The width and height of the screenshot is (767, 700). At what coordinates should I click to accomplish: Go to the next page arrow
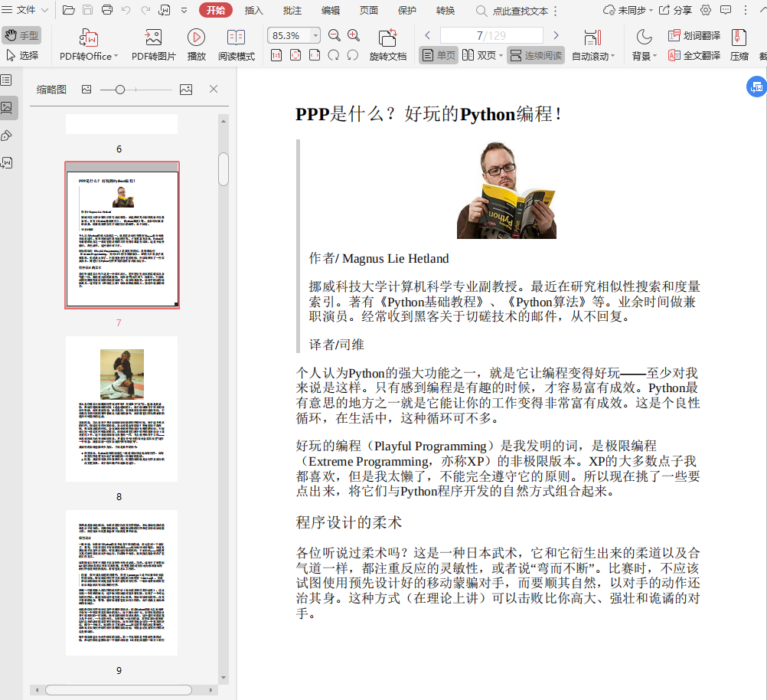[556, 35]
